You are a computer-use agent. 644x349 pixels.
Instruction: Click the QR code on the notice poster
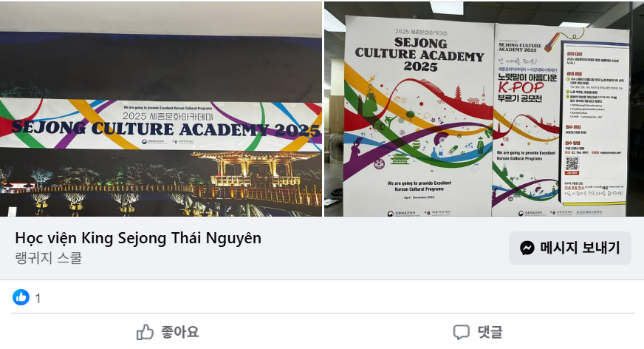572,163
